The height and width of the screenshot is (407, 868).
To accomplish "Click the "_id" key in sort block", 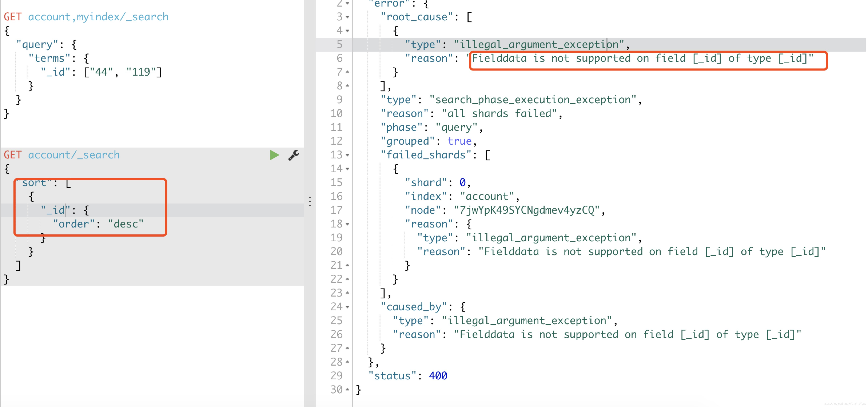I will pyautogui.click(x=55, y=210).
